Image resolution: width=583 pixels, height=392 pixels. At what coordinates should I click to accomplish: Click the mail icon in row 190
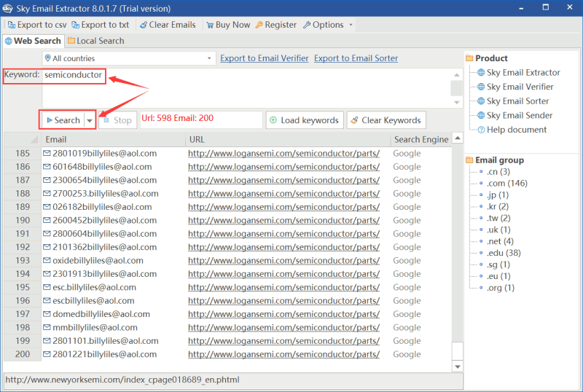coord(47,220)
